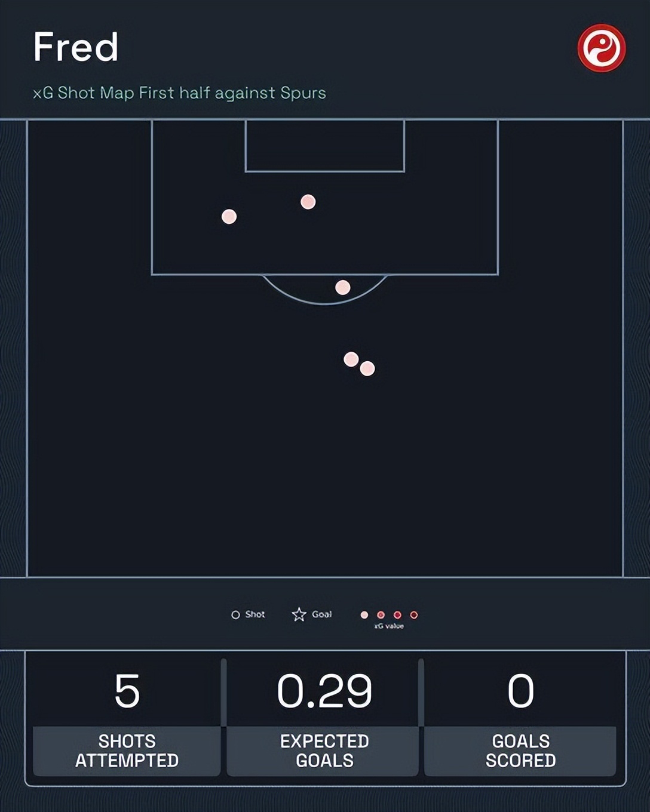Click the upper-left dot of the long-range shot pair

pos(351,359)
